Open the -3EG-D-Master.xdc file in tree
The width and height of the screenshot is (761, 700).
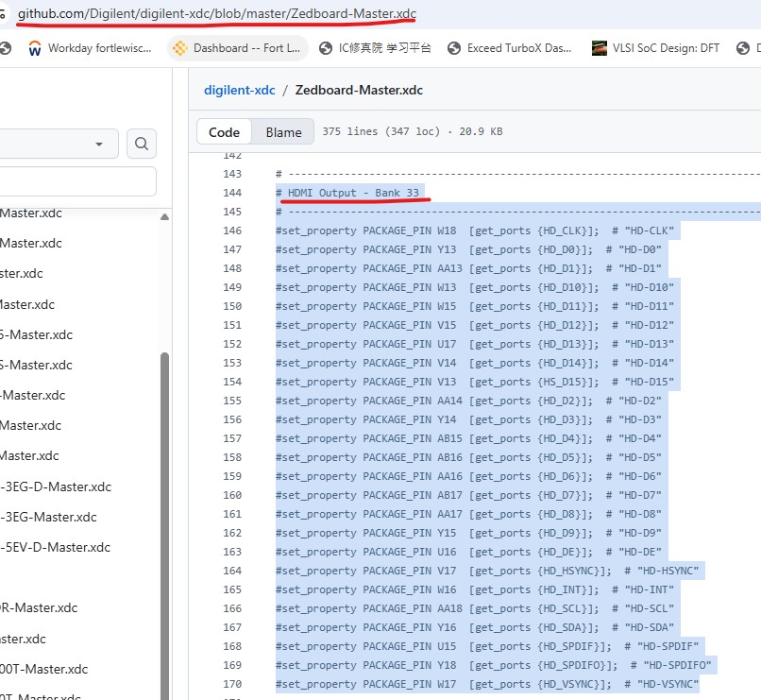(x=56, y=487)
